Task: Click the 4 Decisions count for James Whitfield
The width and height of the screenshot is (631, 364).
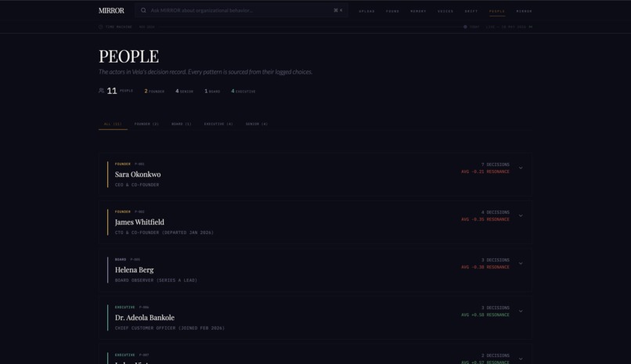Action: tap(496, 212)
